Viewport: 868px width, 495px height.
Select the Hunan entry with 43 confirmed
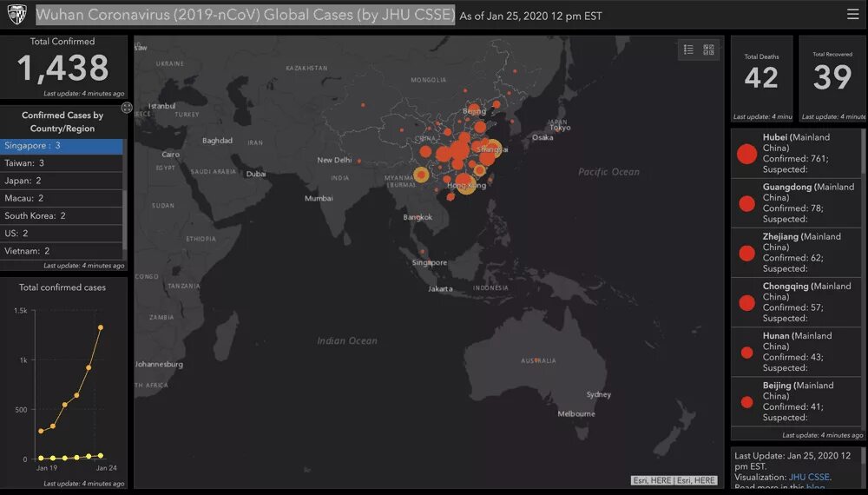click(x=796, y=352)
